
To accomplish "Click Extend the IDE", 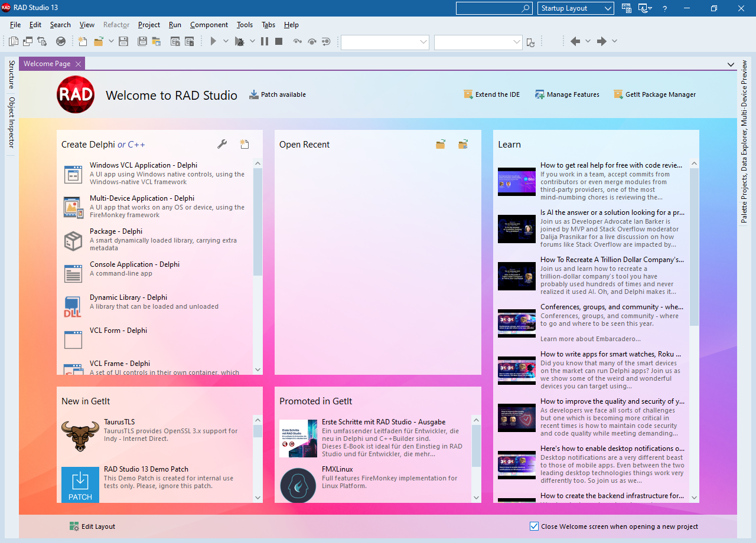I will [491, 94].
